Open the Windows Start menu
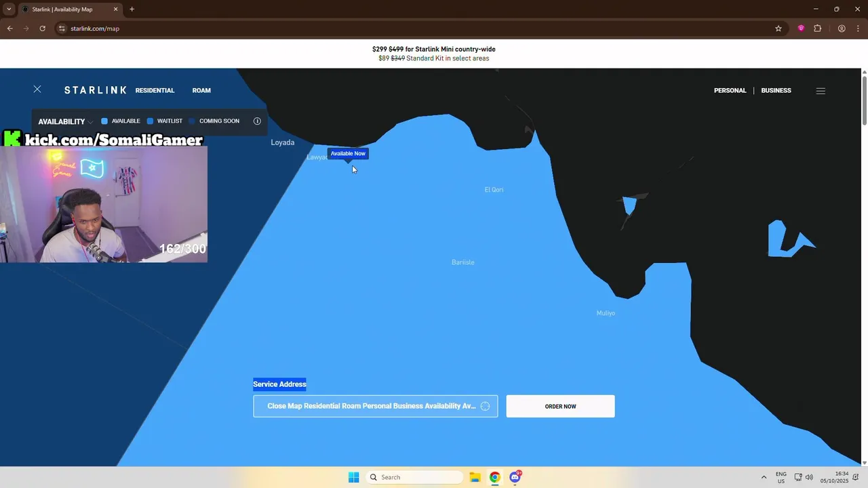The image size is (868, 488). [353, 477]
